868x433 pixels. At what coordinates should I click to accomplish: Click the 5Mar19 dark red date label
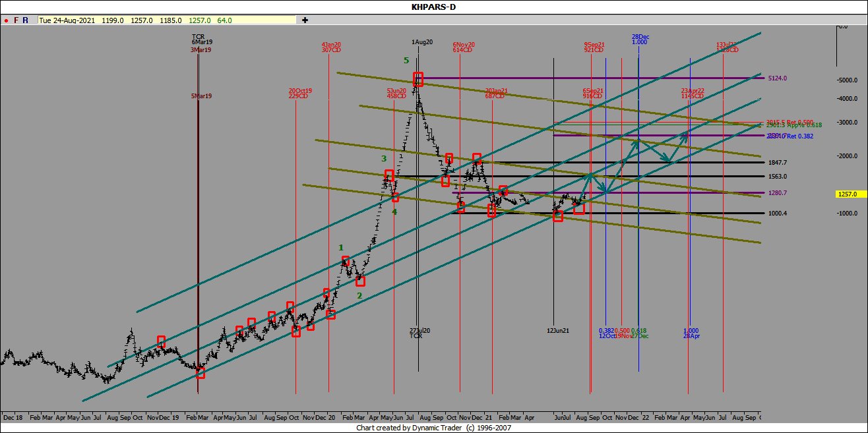(x=201, y=96)
